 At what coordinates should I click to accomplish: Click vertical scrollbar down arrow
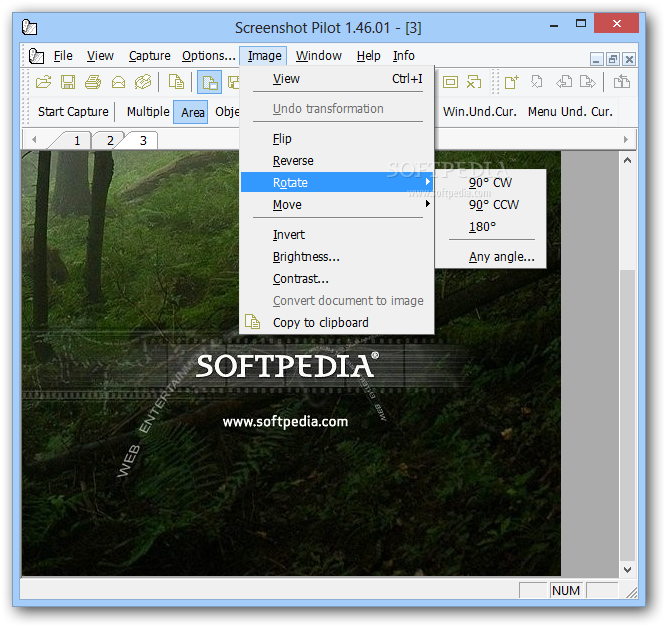[x=628, y=569]
